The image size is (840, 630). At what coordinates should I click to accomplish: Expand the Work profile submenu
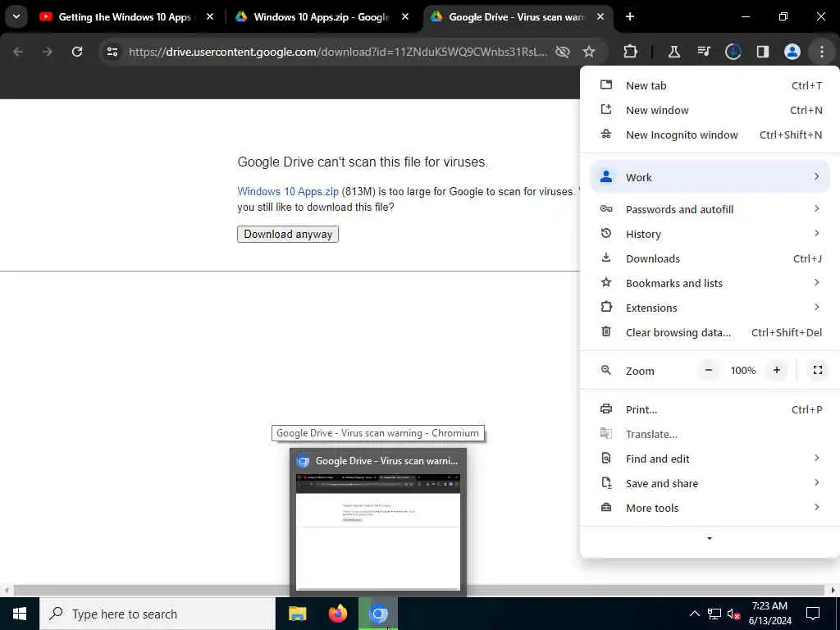[710, 177]
